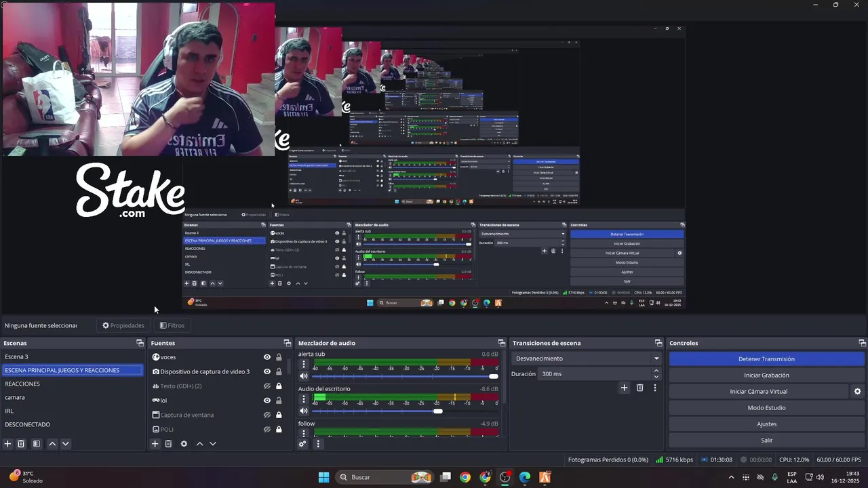
Task: Show hidden system tray icons chevron
Action: pyautogui.click(x=731, y=477)
